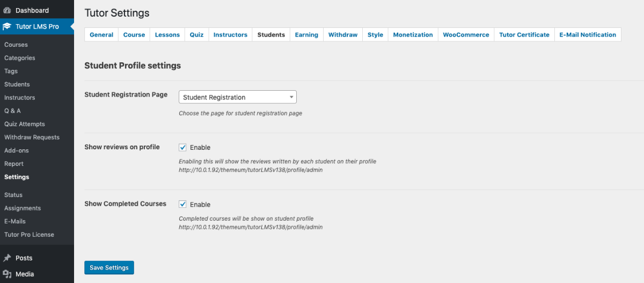Toggle Show Completed Courses checkbox

click(182, 204)
